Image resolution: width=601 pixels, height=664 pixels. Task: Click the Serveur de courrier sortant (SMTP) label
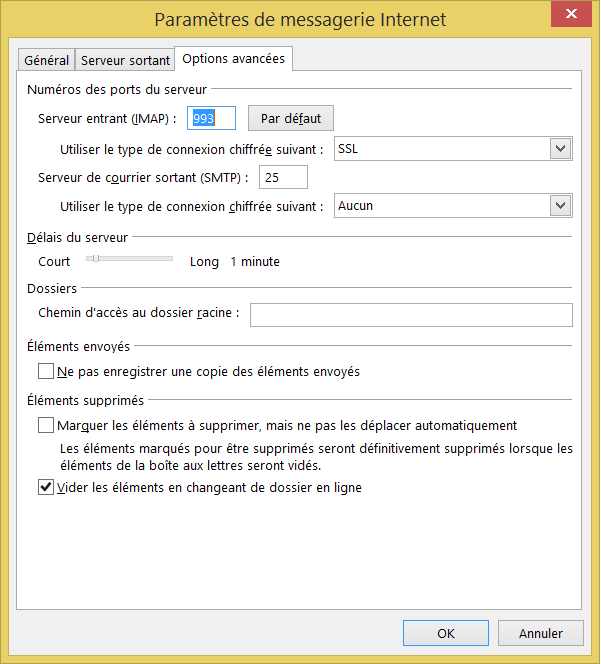tap(143, 177)
